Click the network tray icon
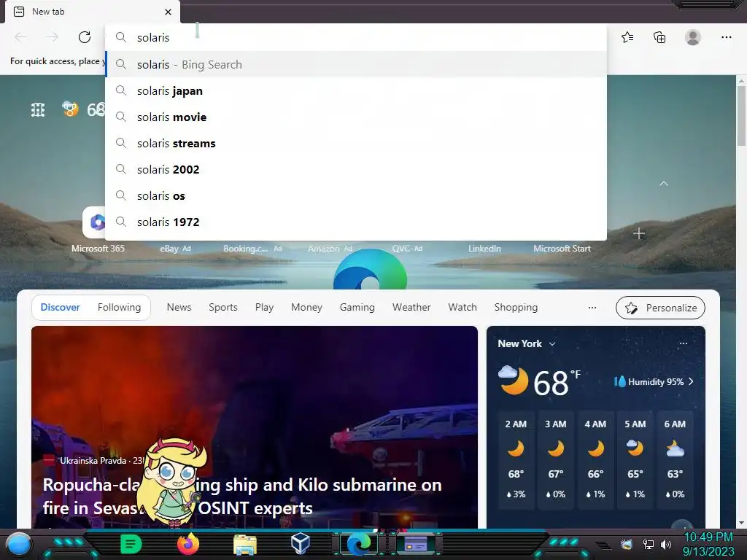 click(648, 544)
